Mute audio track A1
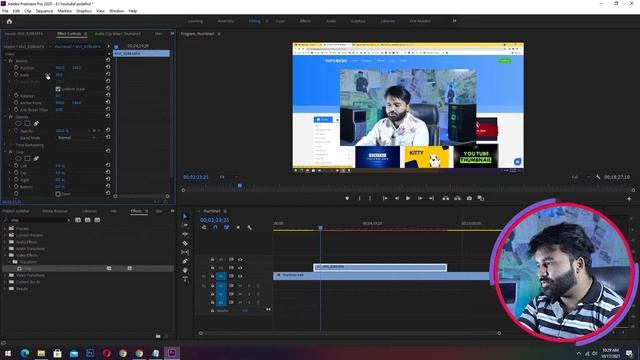 click(x=240, y=286)
